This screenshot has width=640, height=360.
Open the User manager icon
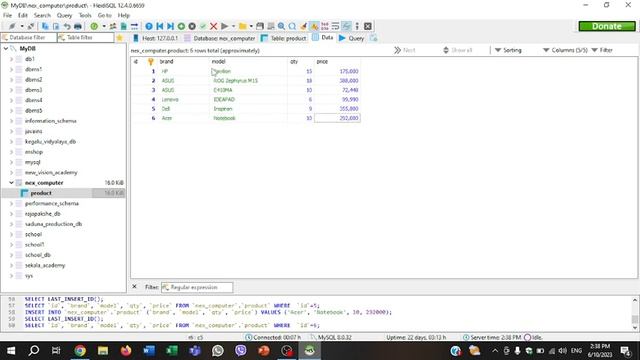(x=113, y=26)
